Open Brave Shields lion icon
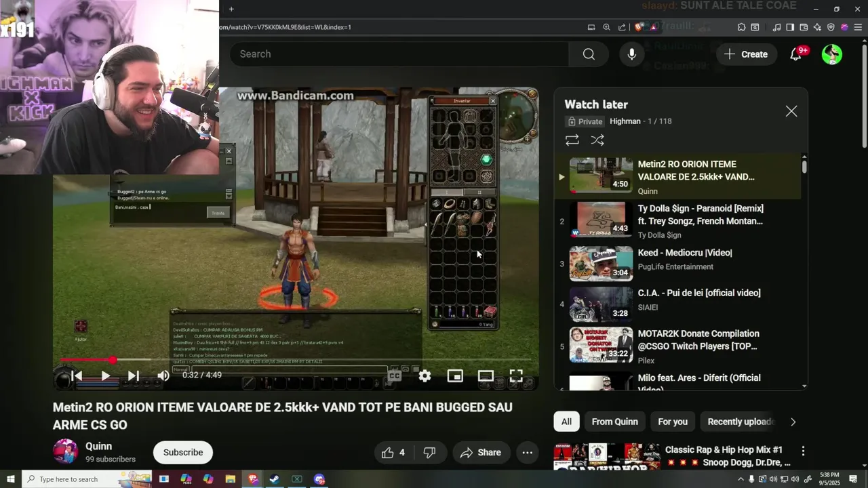The image size is (868, 488). [x=639, y=27]
